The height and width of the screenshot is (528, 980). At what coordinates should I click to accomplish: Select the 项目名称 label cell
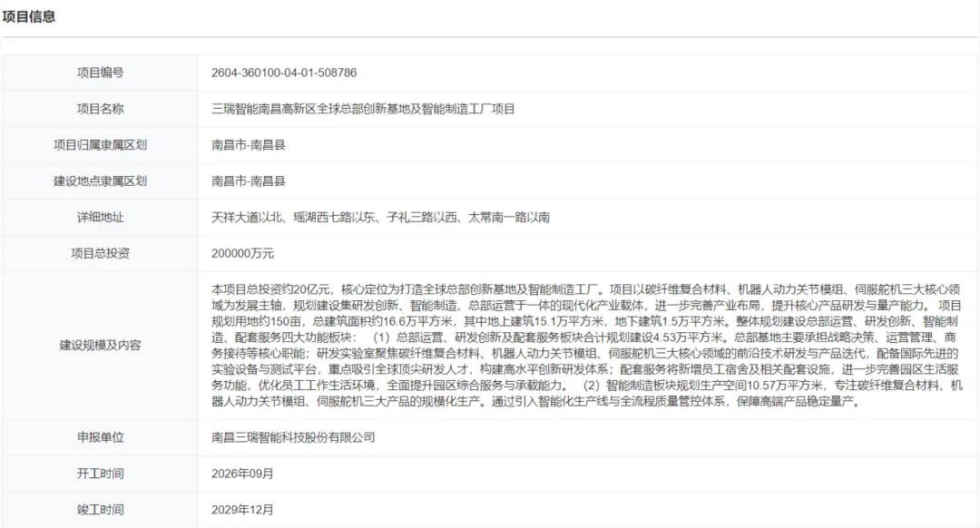point(100,109)
